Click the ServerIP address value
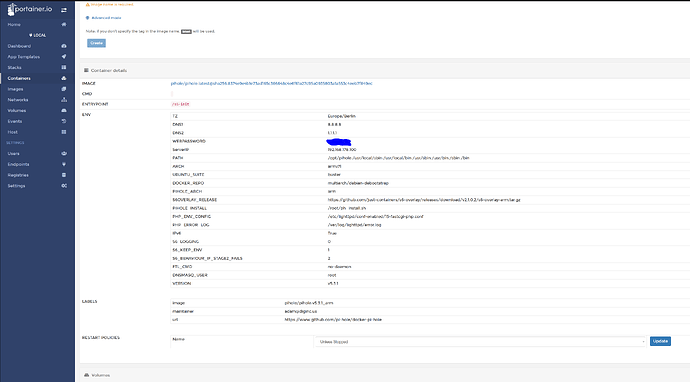Image resolution: width=690 pixels, height=382 pixels. pyautogui.click(x=342, y=150)
